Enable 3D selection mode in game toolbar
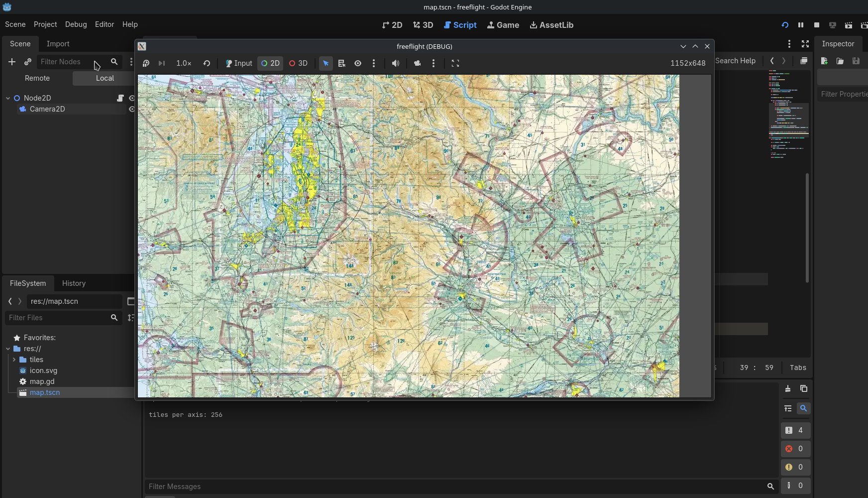Image resolution: width=868 pixels, height=498 pixels. 298,63
